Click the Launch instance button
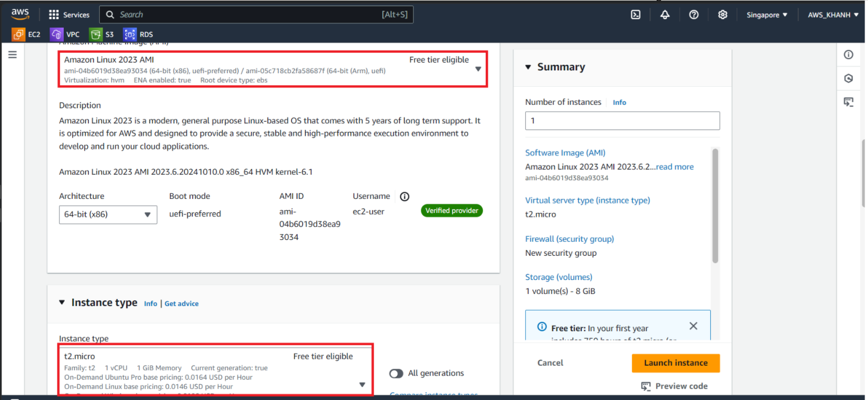 (676, 363)
